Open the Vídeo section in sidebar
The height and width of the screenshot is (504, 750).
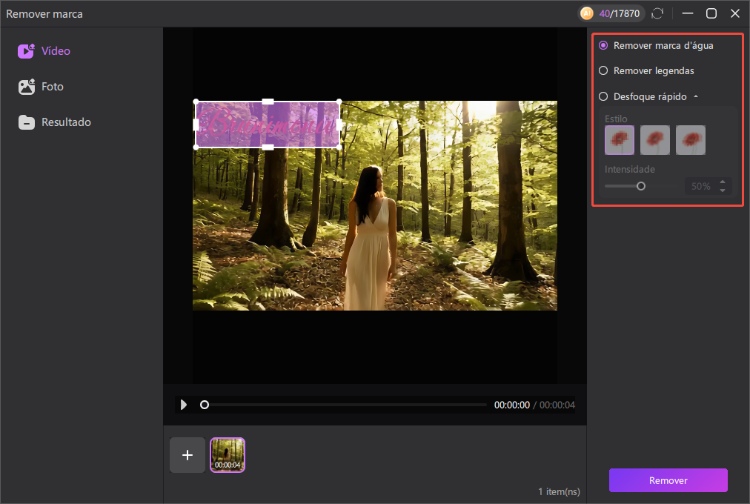click(x=44, y=51)
